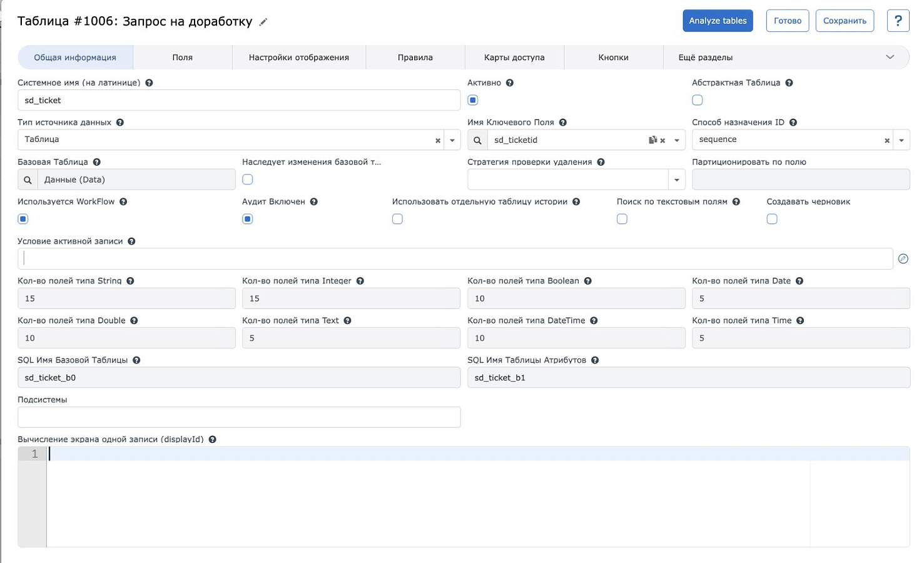Screen dimensions: 924x563
Task: Open the Тип источника данных dropdown arrow
Action: pos(452,140)
